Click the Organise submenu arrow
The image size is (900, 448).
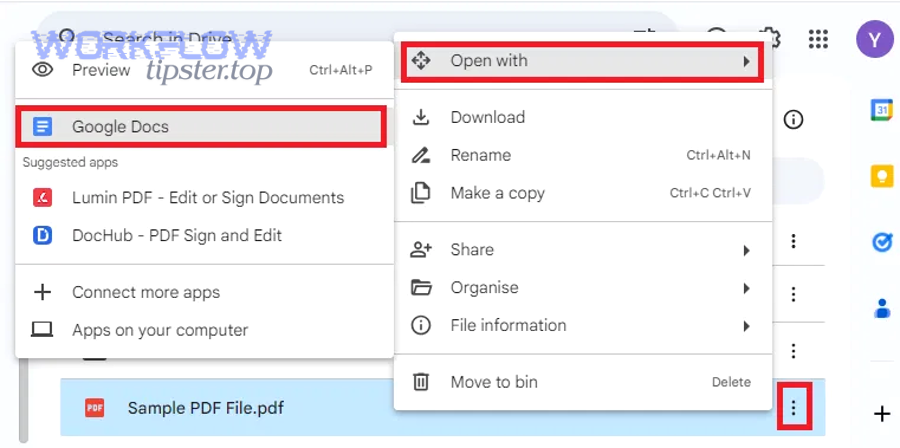pyautogui.click(x=746, y=288)
